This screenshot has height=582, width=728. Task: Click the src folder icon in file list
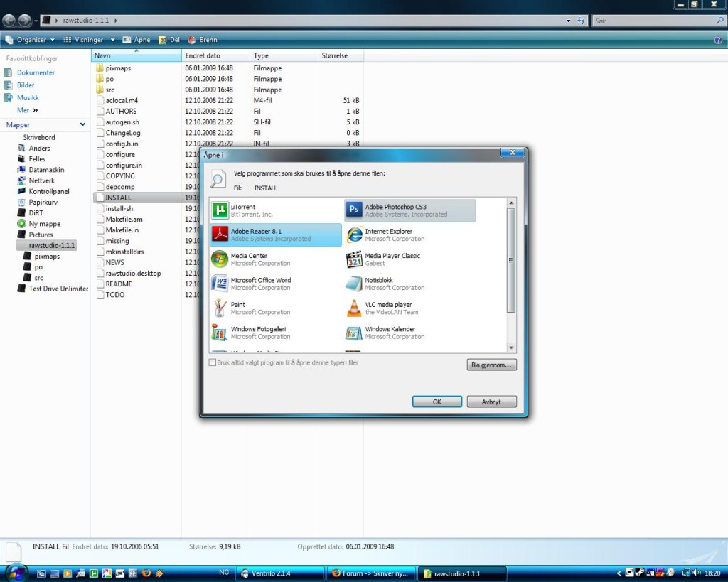click(100, 90)
